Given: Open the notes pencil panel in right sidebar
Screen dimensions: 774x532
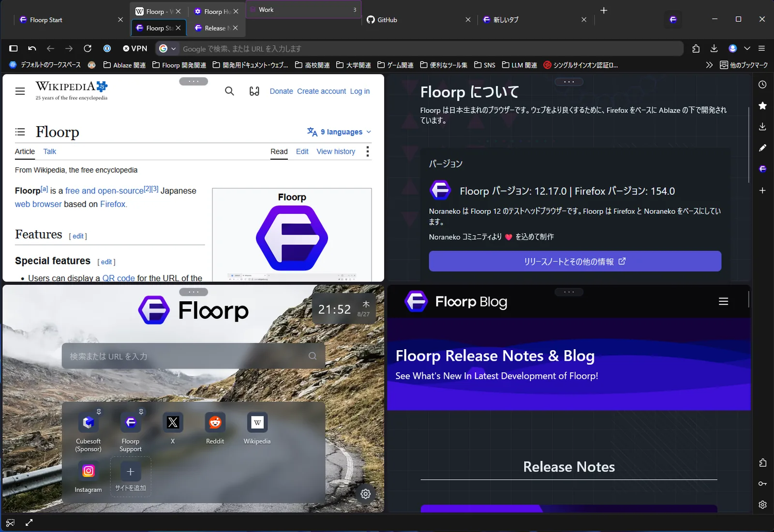Looking at the screenshot, I should click(762, 148).
